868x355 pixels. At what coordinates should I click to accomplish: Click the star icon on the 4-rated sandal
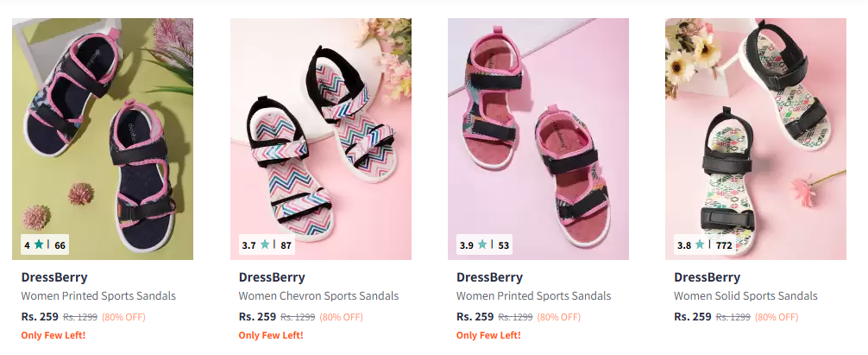39,244
